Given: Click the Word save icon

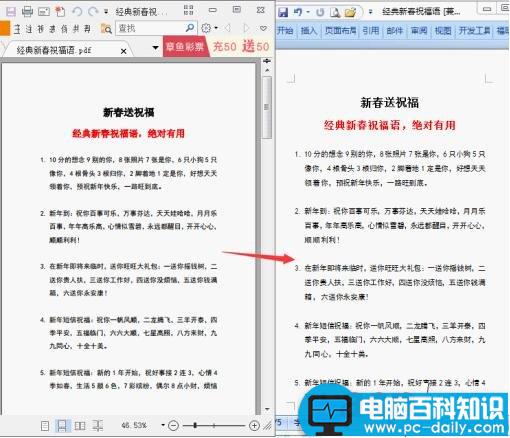Looking at the screenshot, I should click(x=283, y=12).
